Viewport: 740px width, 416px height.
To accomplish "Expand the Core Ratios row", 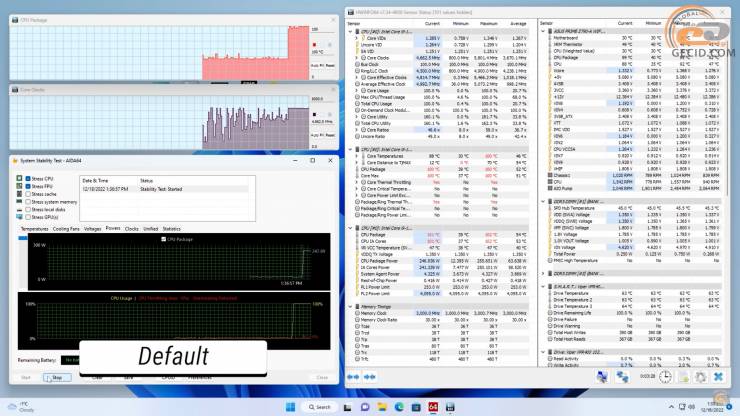I will [357, 130].
